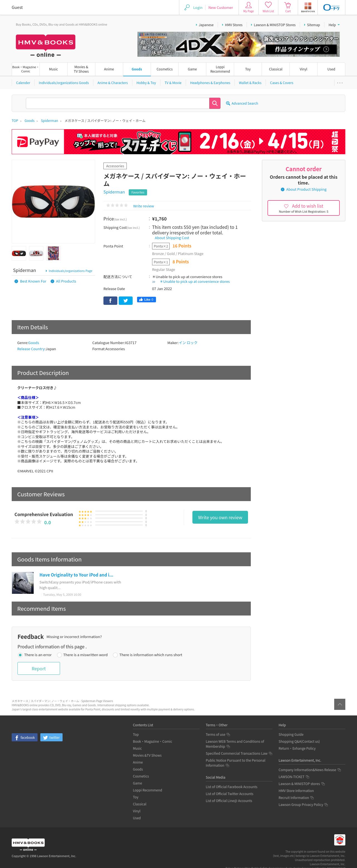Open About Shipping Cost link
The width and height of the screenshot is (357, 868).
pyautogui.click(x=172, y=238)
